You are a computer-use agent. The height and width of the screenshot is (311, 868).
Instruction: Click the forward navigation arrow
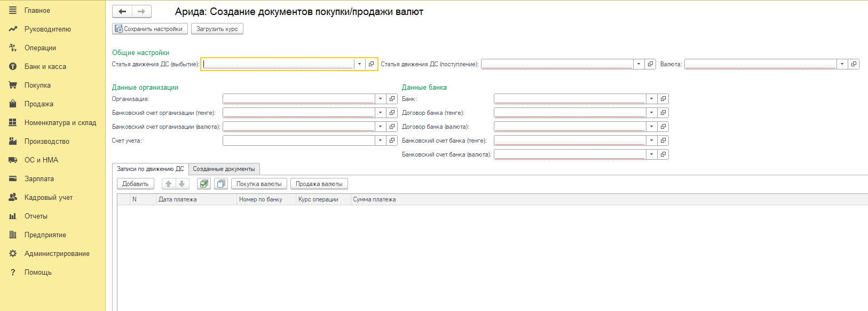coord(141,11)
